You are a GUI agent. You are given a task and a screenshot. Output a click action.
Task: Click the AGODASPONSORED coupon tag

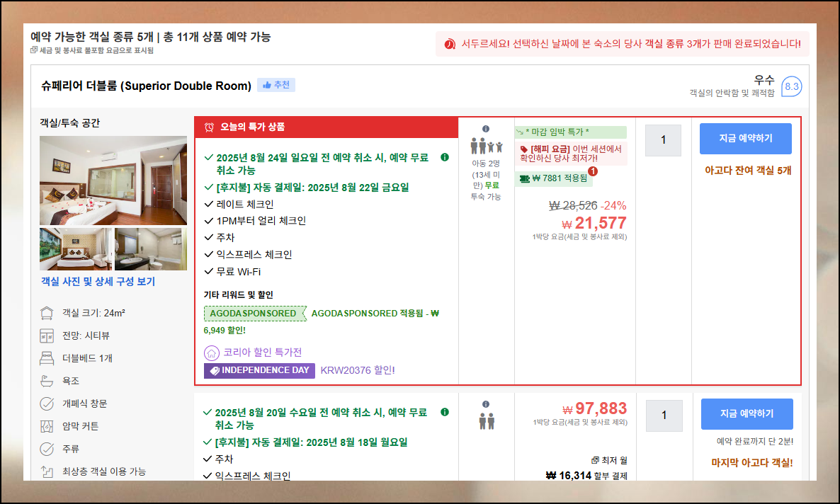(x=254, y=314)
